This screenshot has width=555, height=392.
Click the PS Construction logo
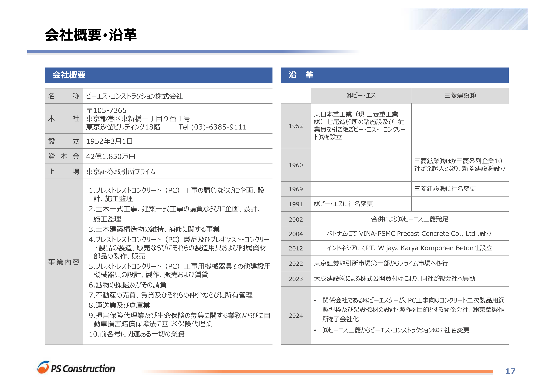point(76,368)
